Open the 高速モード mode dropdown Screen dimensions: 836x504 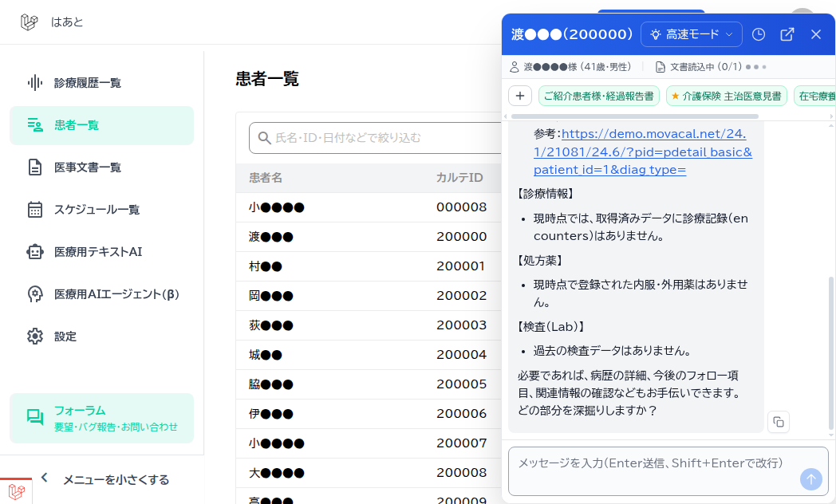(x=692, y=34)
